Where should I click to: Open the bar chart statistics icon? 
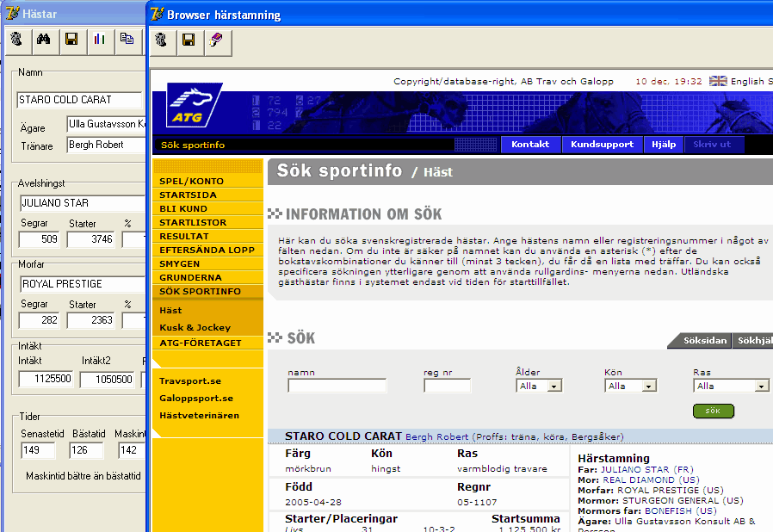coord(99,40)
